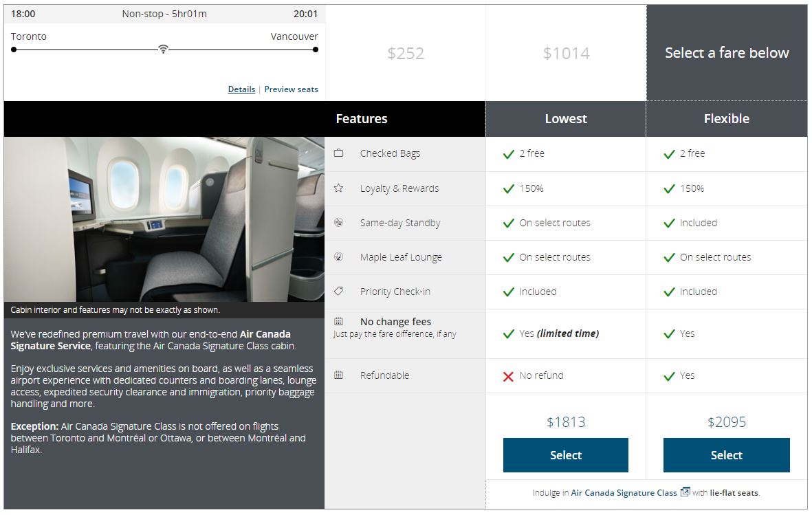Choose the $1014 fare column
Viewport: 812px width, 515px height.
pyautogui.click(x=566, y=53)
